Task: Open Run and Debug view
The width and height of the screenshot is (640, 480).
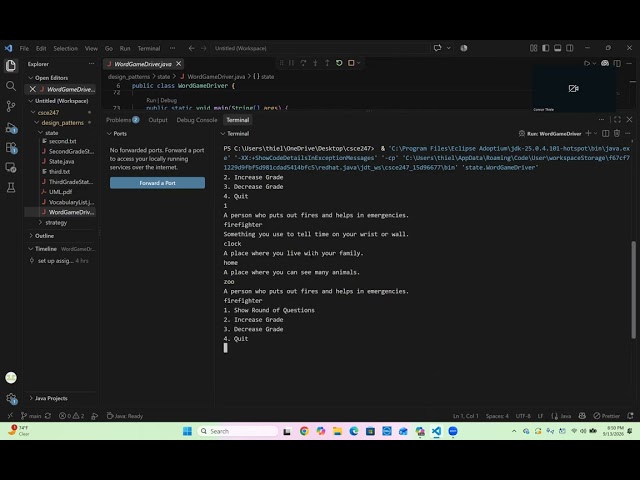Action: [x=11, y=127]
